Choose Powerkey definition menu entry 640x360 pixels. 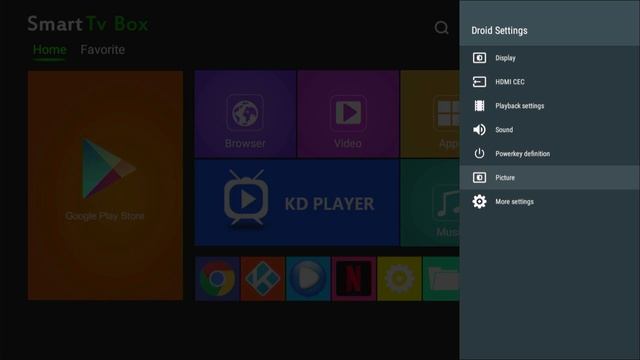tap(549, 153)
